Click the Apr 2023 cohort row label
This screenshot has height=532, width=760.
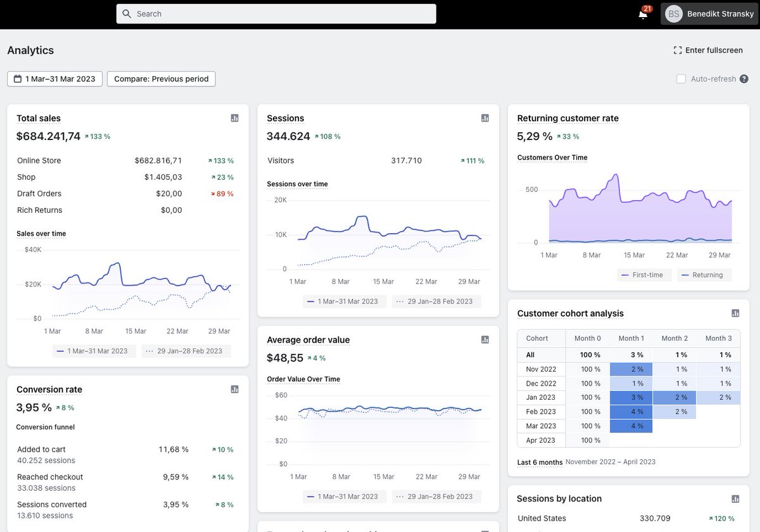click(x=541, y=440)
